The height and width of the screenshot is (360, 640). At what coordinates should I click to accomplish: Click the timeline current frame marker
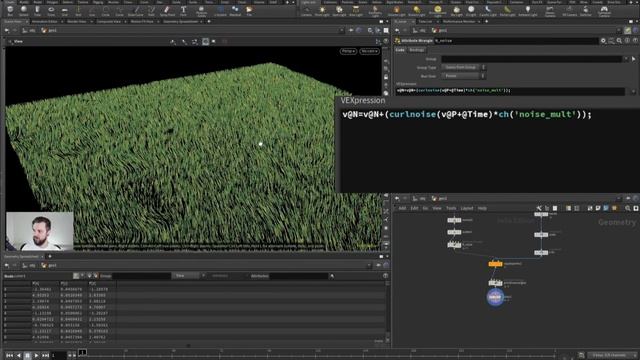pyautogui.click(x=82, y=352)
